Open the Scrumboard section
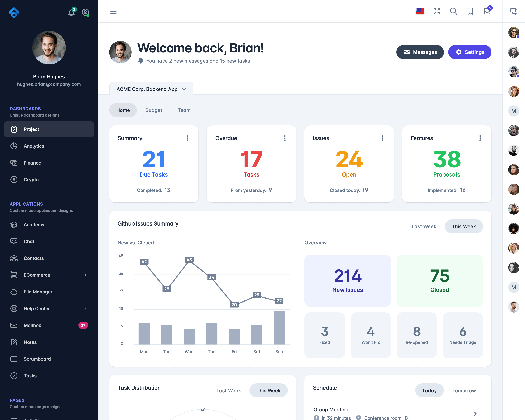Screen dimensions: 525x420 (x=37, y=359)
